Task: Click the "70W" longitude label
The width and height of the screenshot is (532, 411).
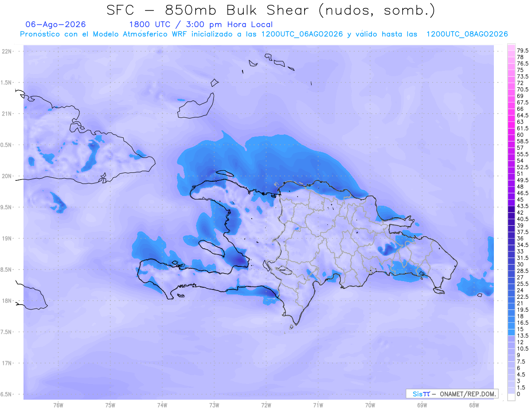Action: tap(370, 405)
